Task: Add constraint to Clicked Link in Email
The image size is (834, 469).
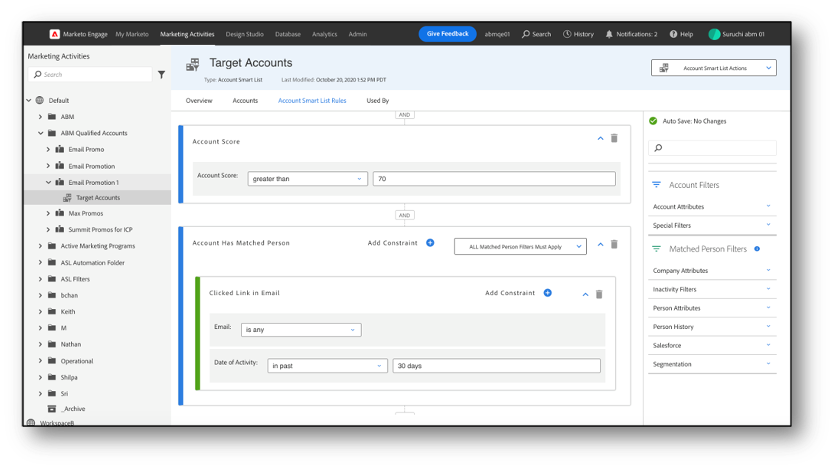Action: click(x=547, y=293)
